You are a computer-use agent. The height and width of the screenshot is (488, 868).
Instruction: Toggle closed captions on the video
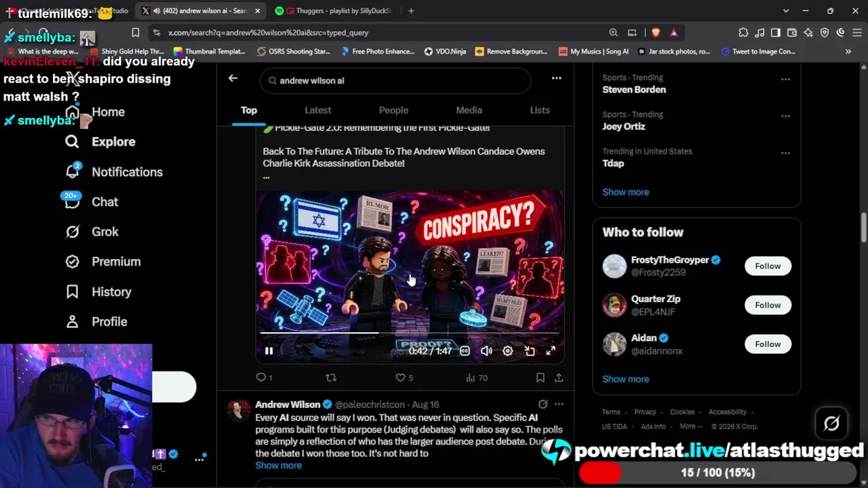(465, 350)
